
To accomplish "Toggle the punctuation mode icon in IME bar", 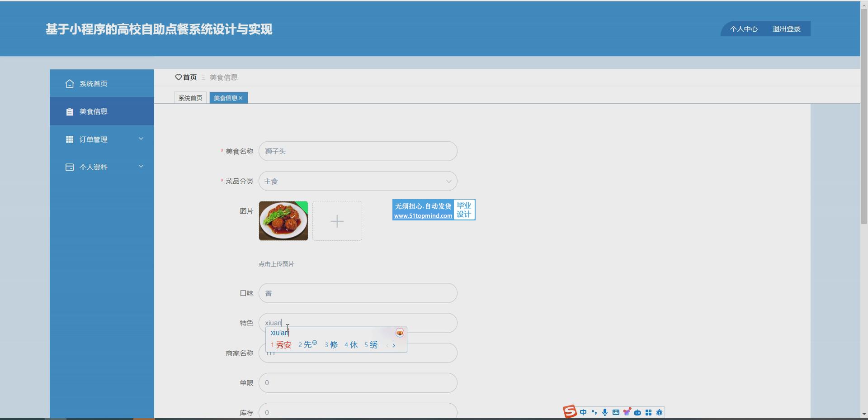I will point(594,412).
